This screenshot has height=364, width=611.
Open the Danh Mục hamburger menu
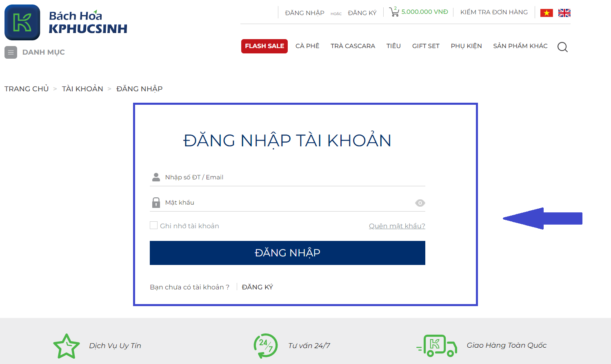coord(11,52)
